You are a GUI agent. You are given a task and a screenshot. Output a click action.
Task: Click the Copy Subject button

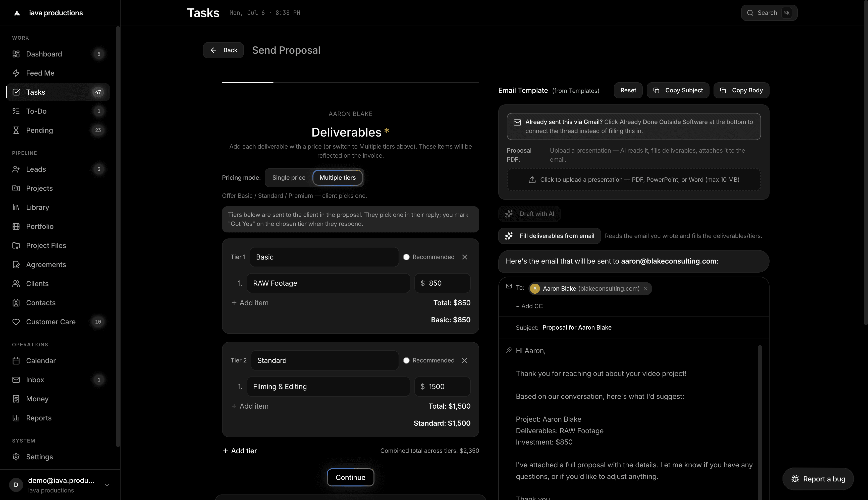(678, 90)
